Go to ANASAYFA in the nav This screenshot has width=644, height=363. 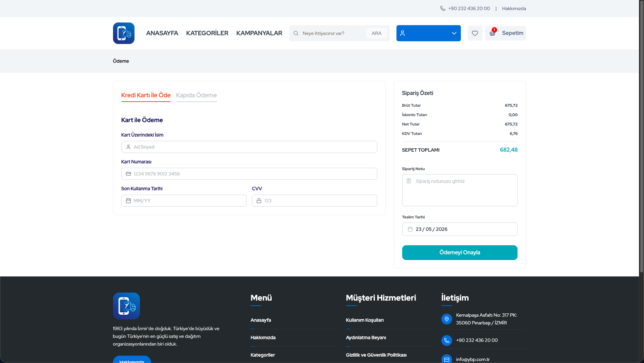click(162, 33)
